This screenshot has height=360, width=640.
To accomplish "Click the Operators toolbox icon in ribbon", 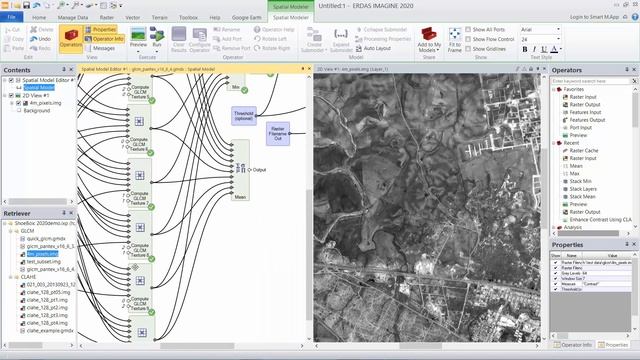I will coord(71,38).
